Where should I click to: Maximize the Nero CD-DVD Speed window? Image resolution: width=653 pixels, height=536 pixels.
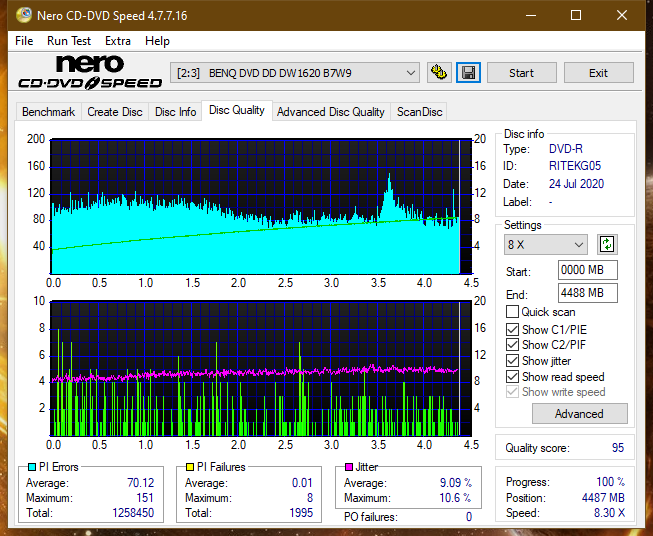(576, 15)
